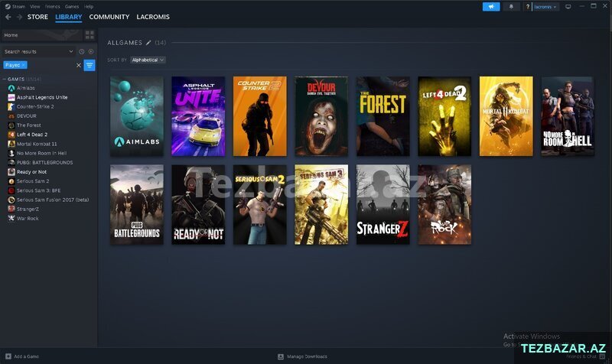Open the Serious Sam 3 cover
This screenshot has width=612, height=364.
(321, 205)
